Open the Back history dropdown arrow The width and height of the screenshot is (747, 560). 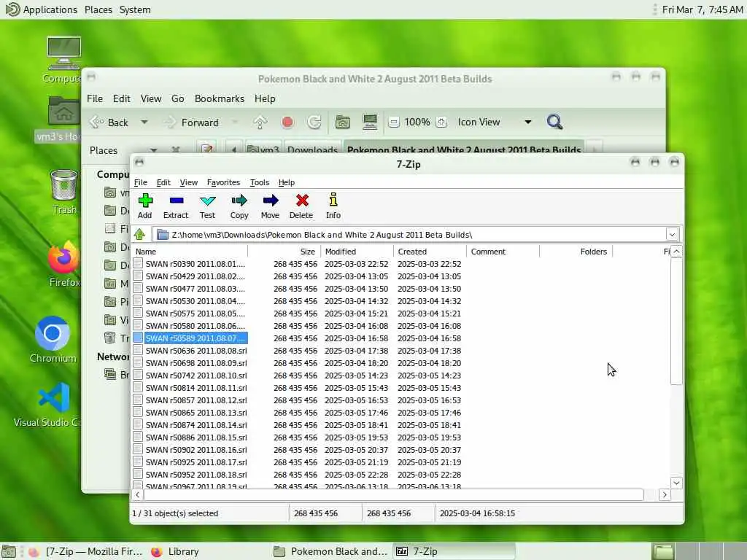point(144,122)
